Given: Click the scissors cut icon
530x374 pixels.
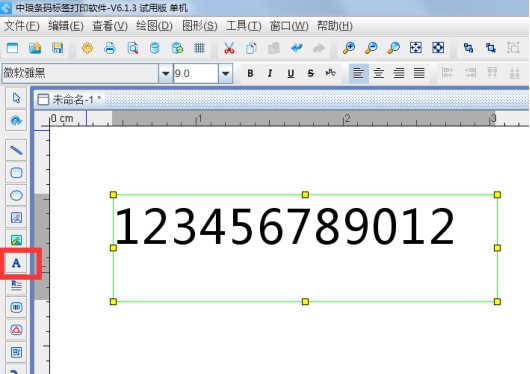Looking at the screenshot, I should tap(229, 48).
